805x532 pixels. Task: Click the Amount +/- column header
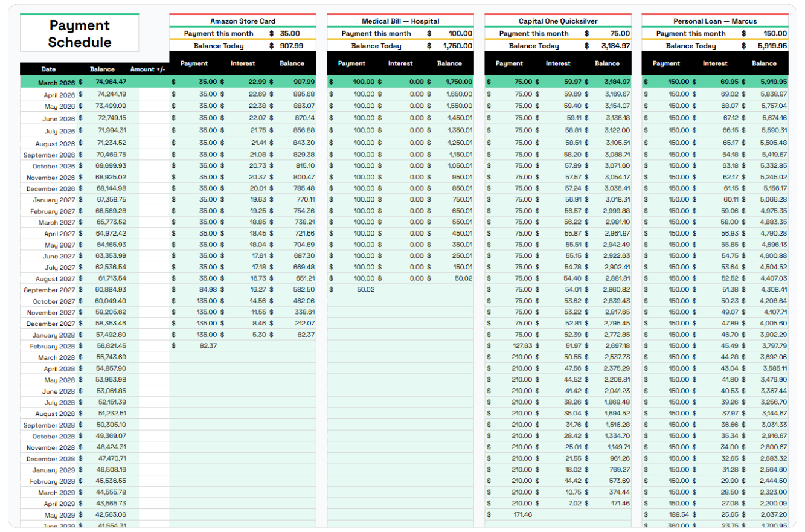(147, 69)
